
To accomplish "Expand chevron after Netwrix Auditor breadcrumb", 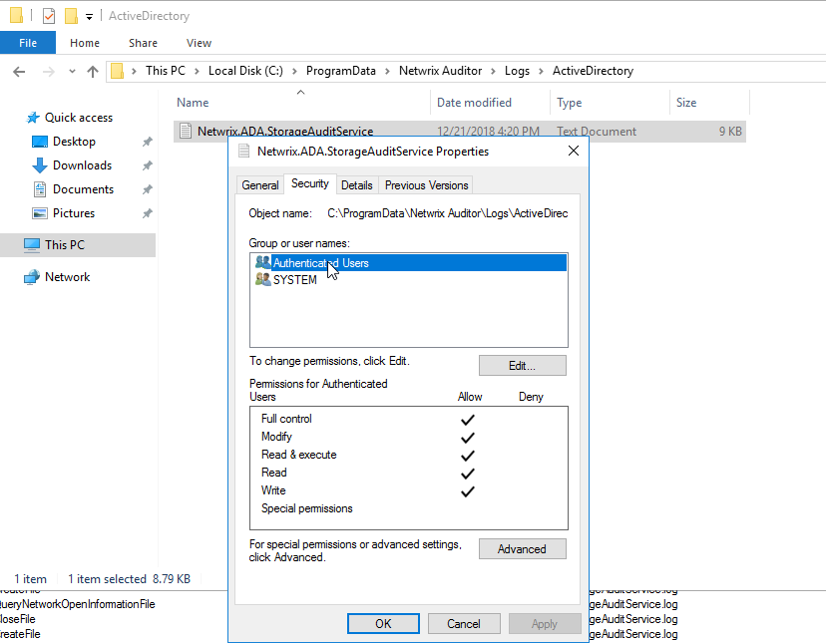I will click(494, 71).
